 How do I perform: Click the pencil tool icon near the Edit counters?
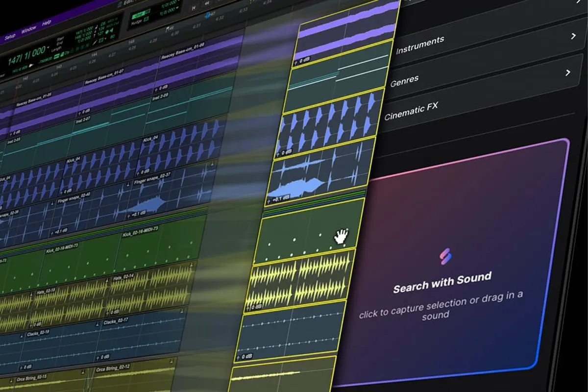coord(94,43)
